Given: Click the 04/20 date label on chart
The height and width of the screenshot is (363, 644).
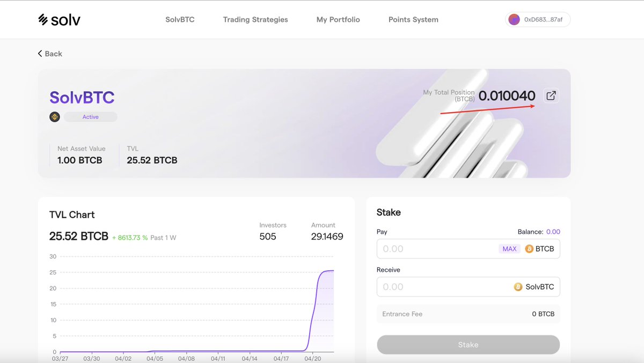Looking at the screenshot, I should (x=313, y=358).
